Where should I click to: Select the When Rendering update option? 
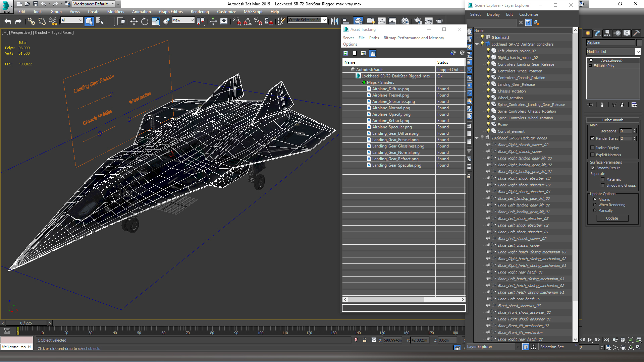(595, 205)
